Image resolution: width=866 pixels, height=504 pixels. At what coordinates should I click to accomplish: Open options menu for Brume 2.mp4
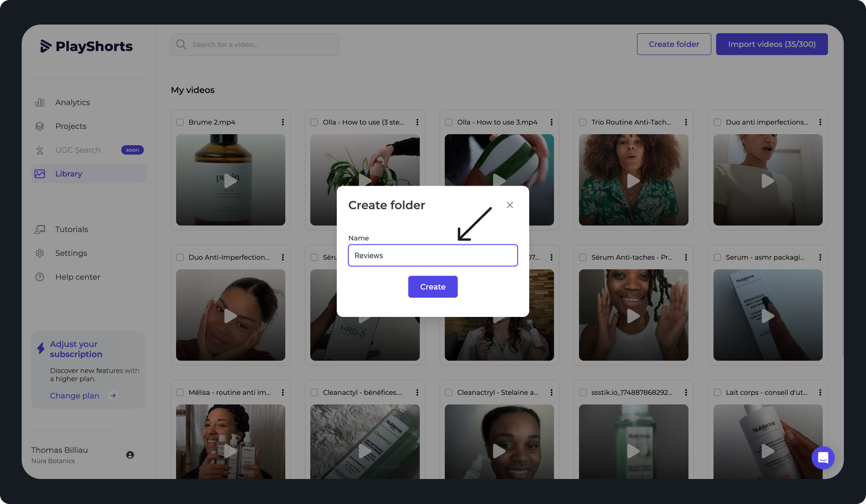pos(283,122)
